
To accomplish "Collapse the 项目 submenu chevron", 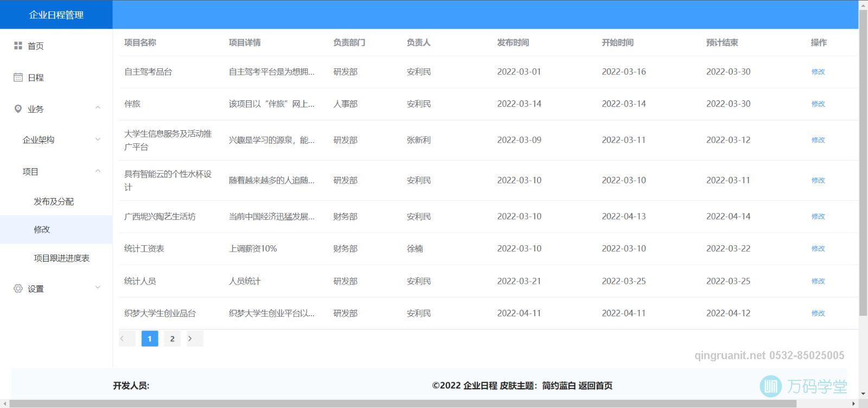I will tap(98, 171).
